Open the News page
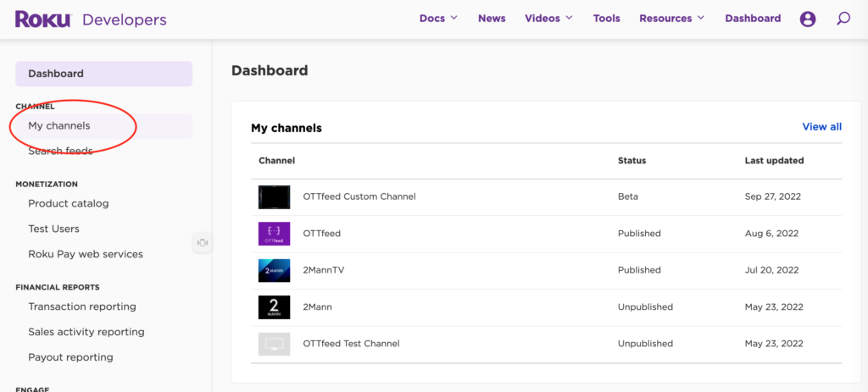Viewport: 868px width, 392px height. 492,19
